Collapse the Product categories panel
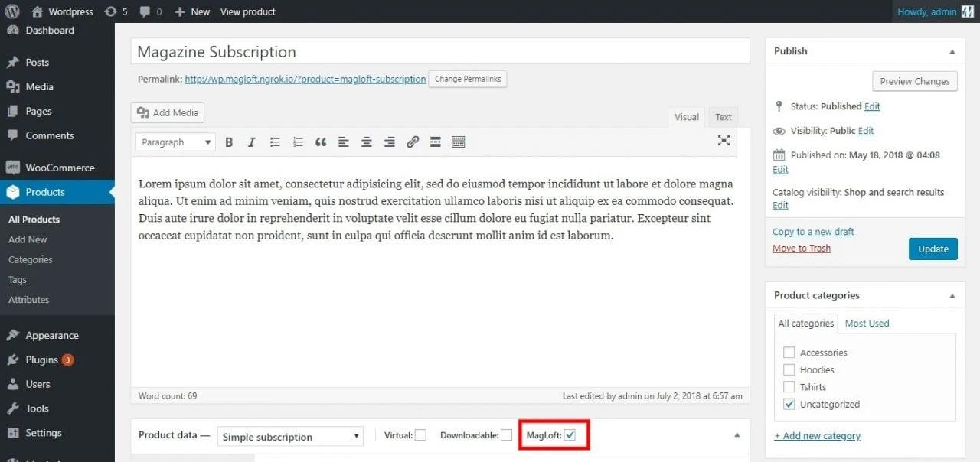 pyautogui.click(x=952, y=295)
